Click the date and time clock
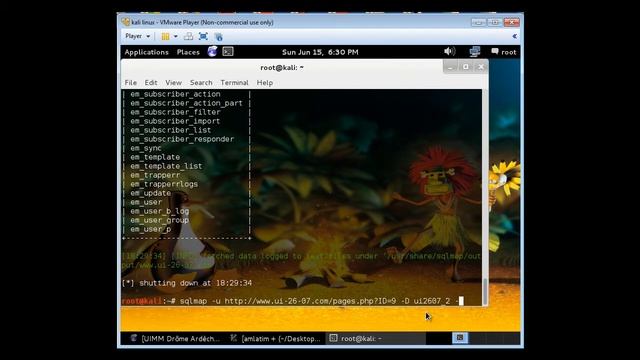The height and width of the screenshot is (360, 640). pyautogui.click(x=320, y=52)
